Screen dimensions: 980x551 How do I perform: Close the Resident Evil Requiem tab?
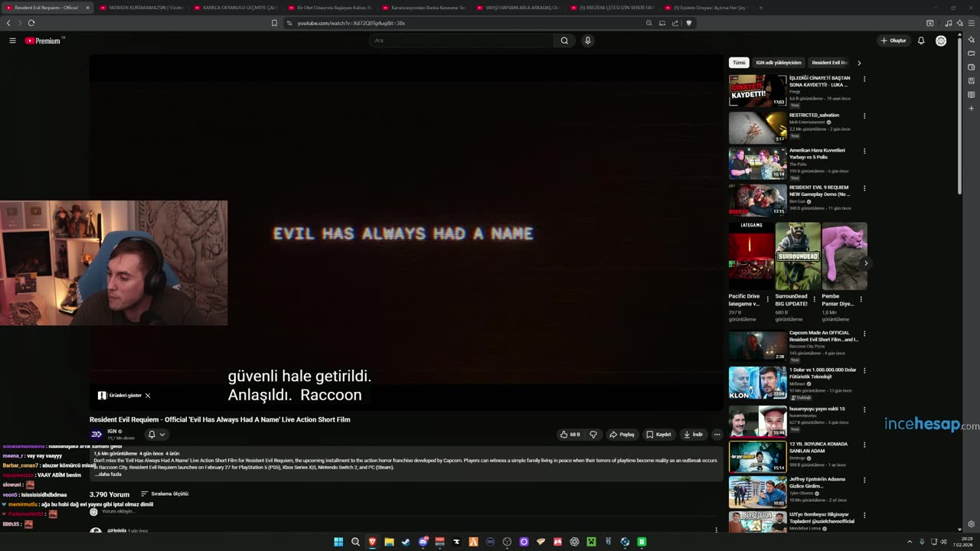pos(87,8)
